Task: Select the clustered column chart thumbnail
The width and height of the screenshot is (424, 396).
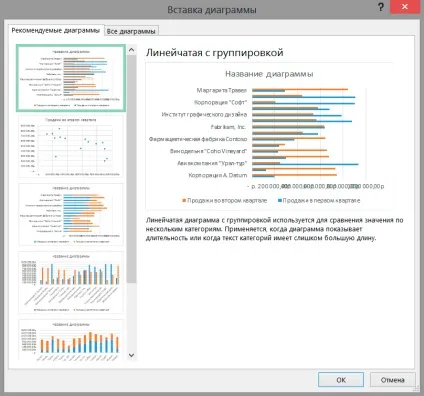Action: (71, 283)
